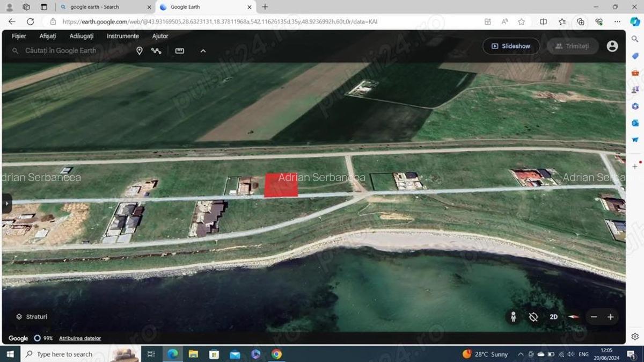Click the placemark pin icon
This screenshot has width=644, height=362.
click(x=139, y=50)
